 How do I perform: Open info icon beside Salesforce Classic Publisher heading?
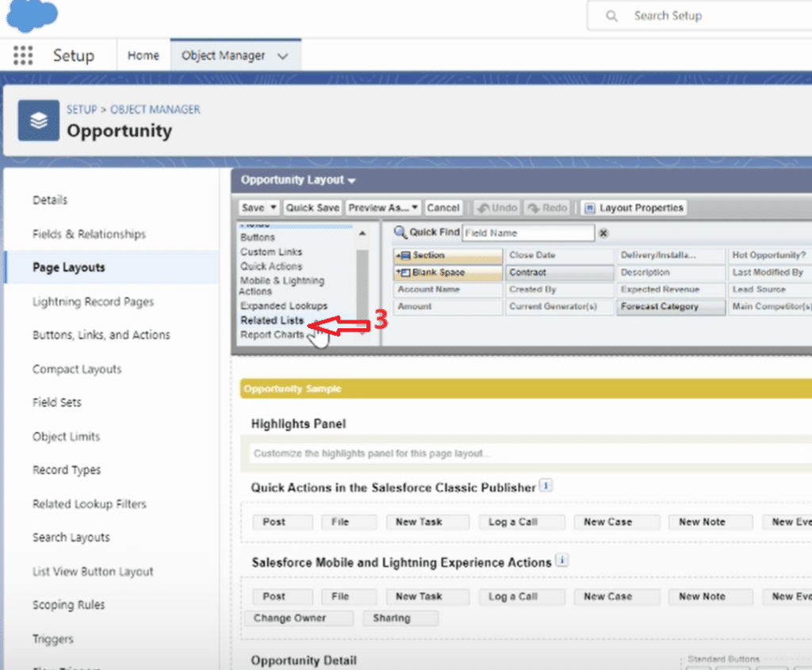pos(546,486)
